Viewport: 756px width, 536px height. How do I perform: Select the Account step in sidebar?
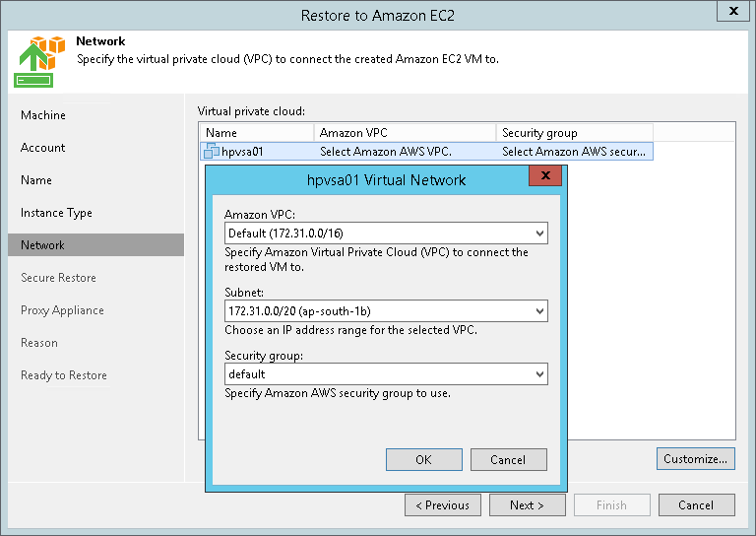(x=43, y=148)
